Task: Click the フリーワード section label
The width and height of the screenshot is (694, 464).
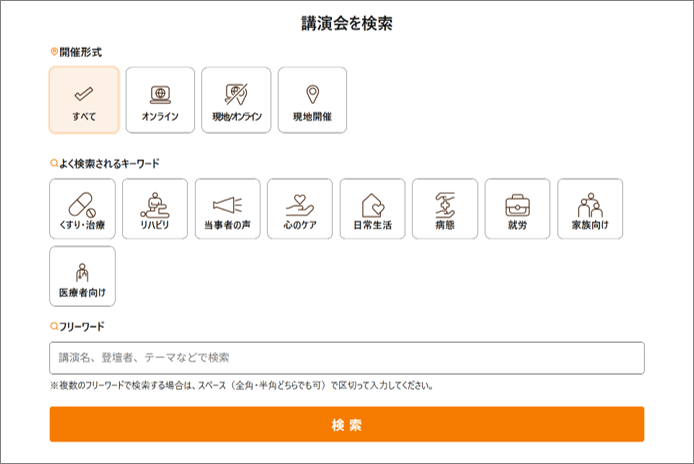Action: point(82,326)
